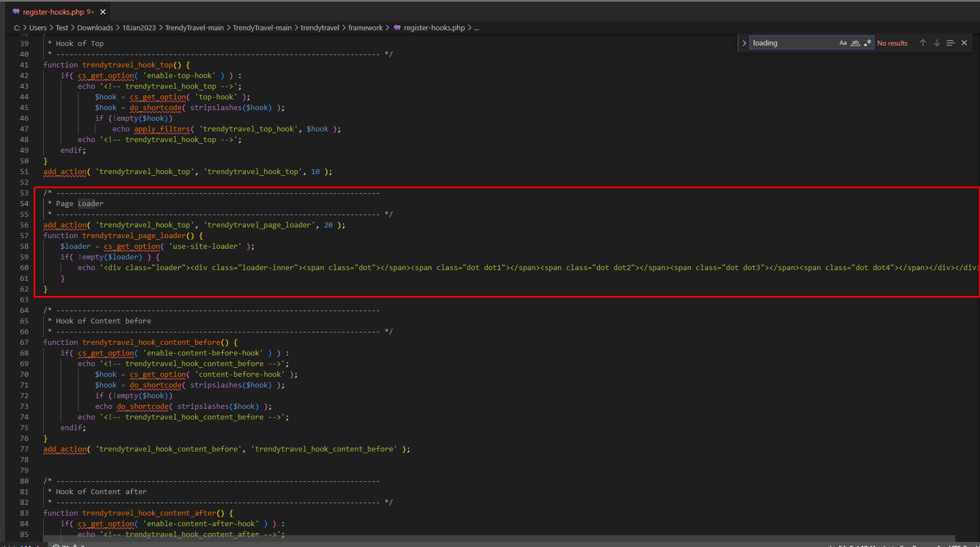This screenshot has width=980, height=547.
Task: Go to previous match arrow
Action: (923, 43)
